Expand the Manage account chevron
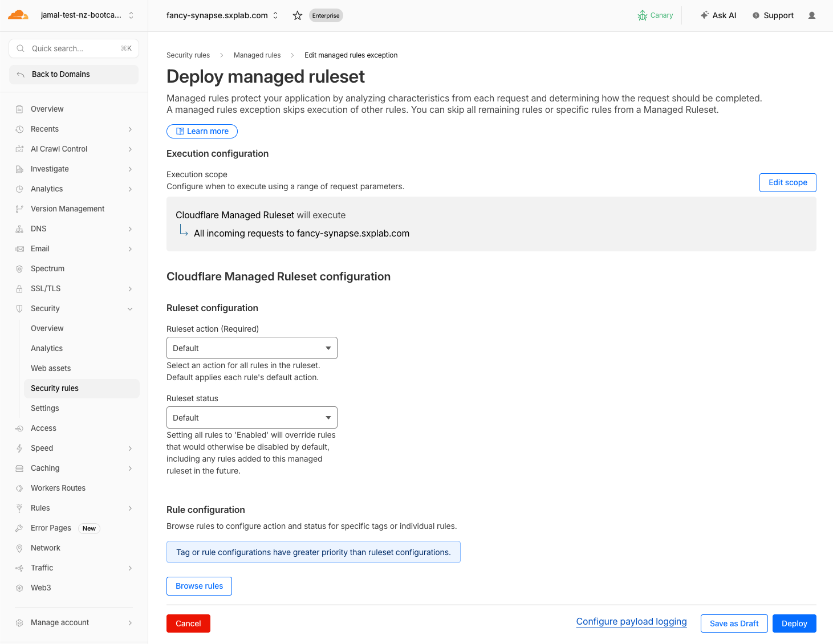Viewport: 833px width, 644px height. point(130,622)
